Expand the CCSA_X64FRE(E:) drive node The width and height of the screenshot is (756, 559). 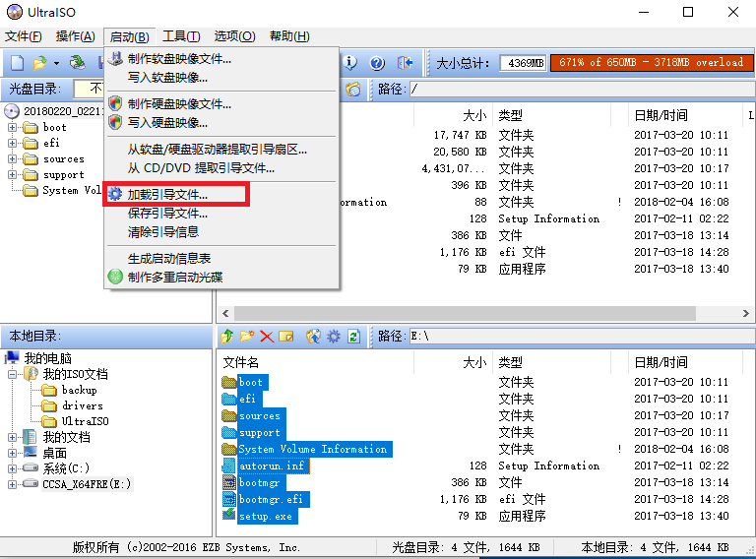tap(12, 484)
